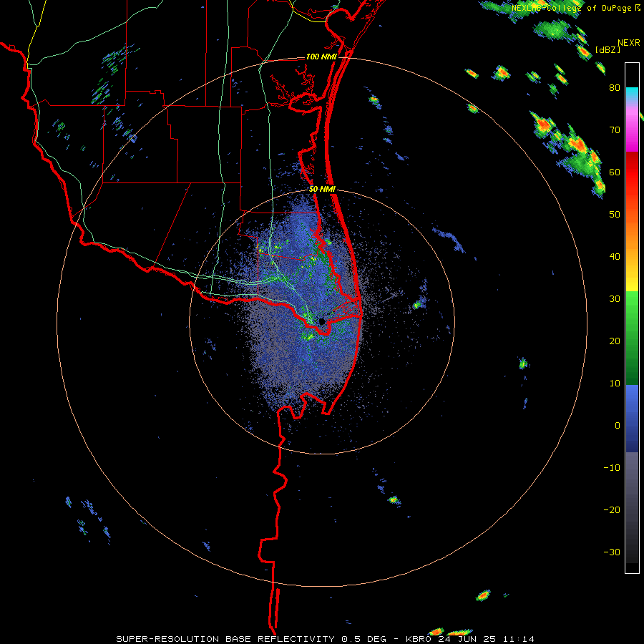Screen dimensions: 644x644
Task: Click the black radar site dot at center
Action: point(322,321)
